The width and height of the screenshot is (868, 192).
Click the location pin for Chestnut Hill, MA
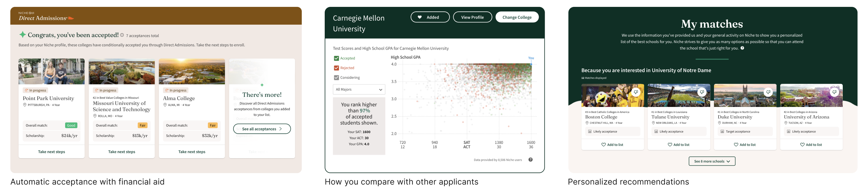pos(587,123)
